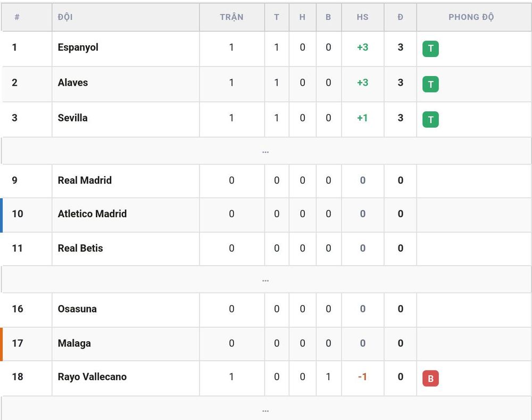Screen dimensions: 532x420
Task: Expand hidden rows below Sevilla
Action: click(x=265, y=151)
